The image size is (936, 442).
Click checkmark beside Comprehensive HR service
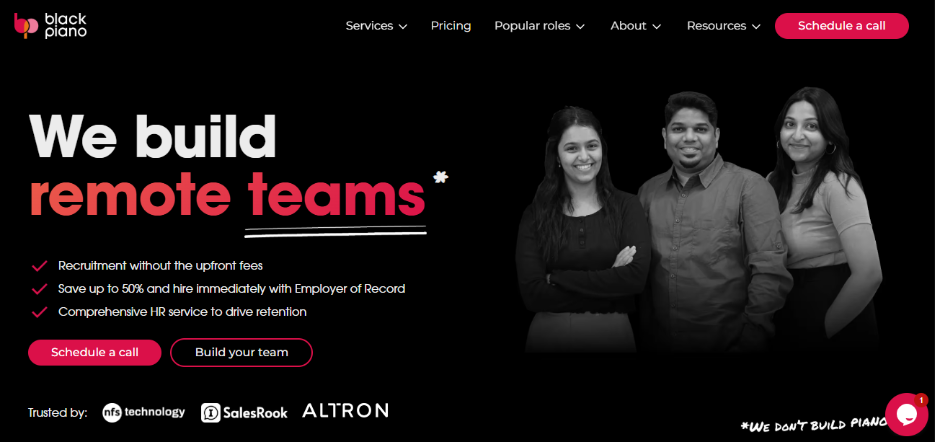coord(39,312)
